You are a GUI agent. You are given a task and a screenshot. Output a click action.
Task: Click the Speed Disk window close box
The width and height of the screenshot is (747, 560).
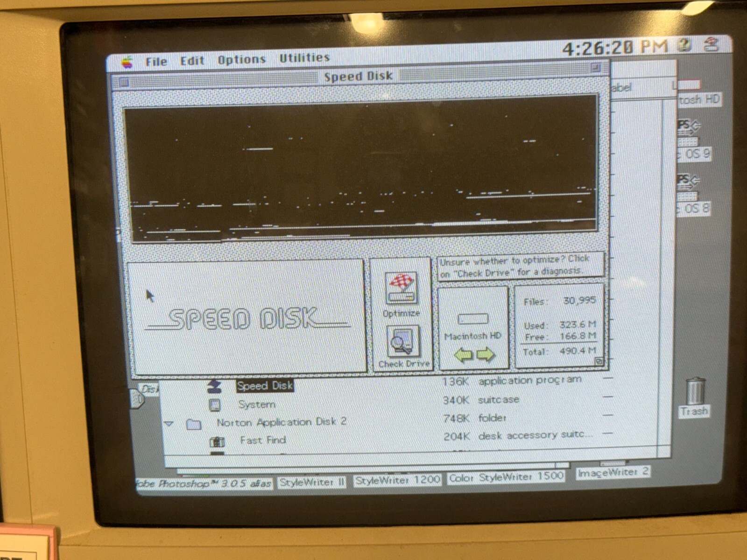point(124,83)
